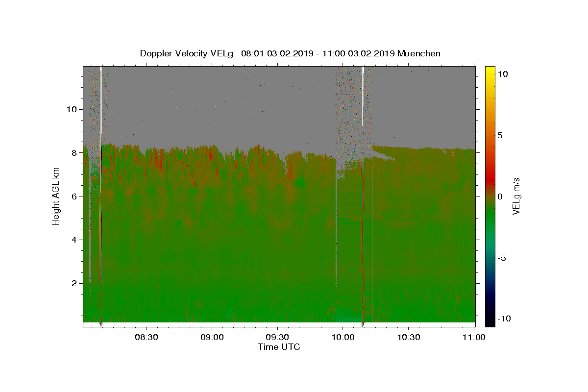Click the 4 km height tick label

tap(73, 240)
